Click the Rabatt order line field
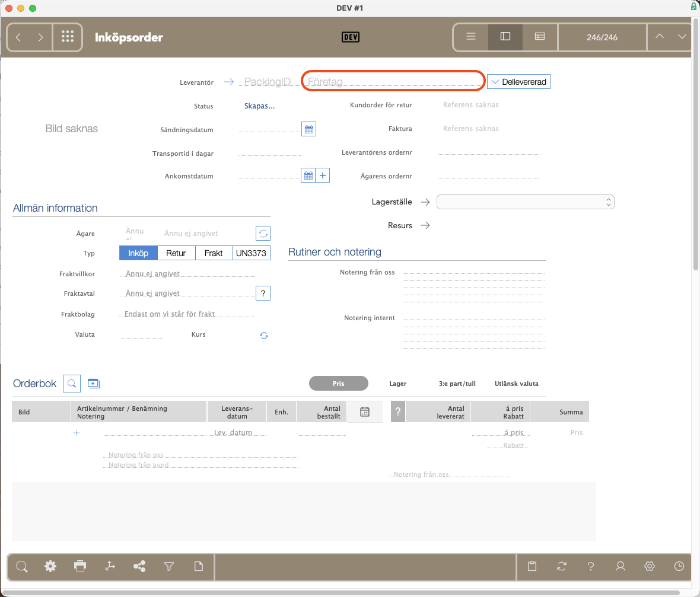Image resolution: width=700 pixels, height=597 pixels. (508, 445)
